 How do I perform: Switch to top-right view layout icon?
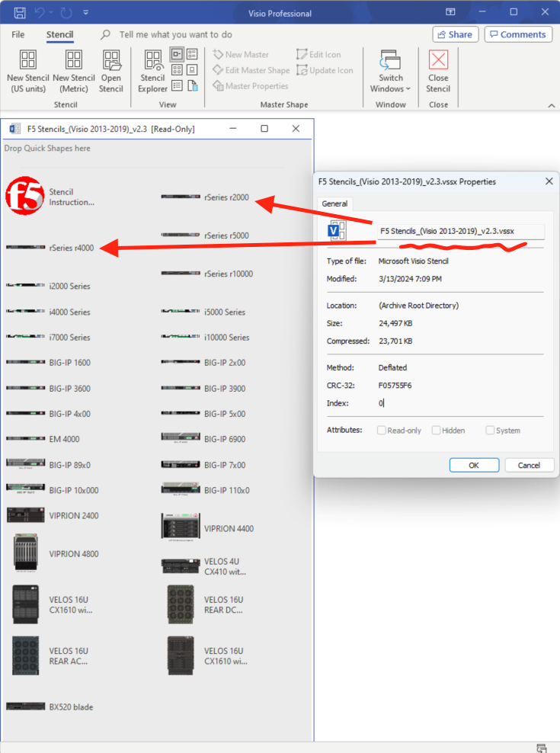(192, 54)
